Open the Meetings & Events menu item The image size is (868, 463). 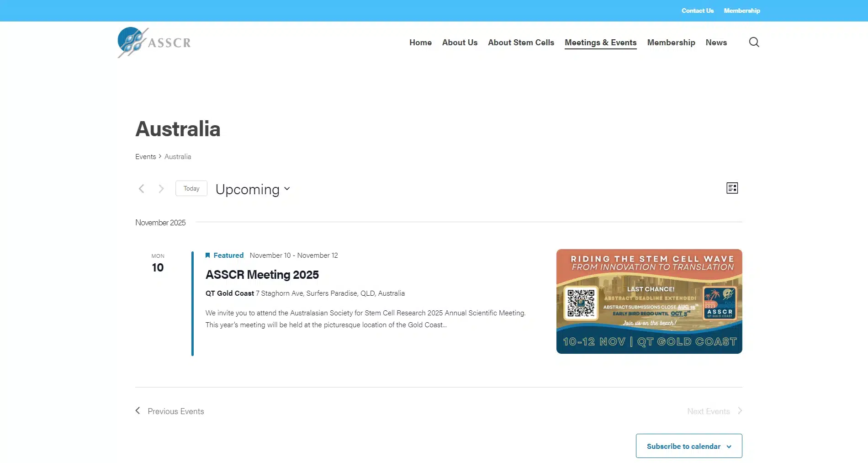tap(600, 43)
